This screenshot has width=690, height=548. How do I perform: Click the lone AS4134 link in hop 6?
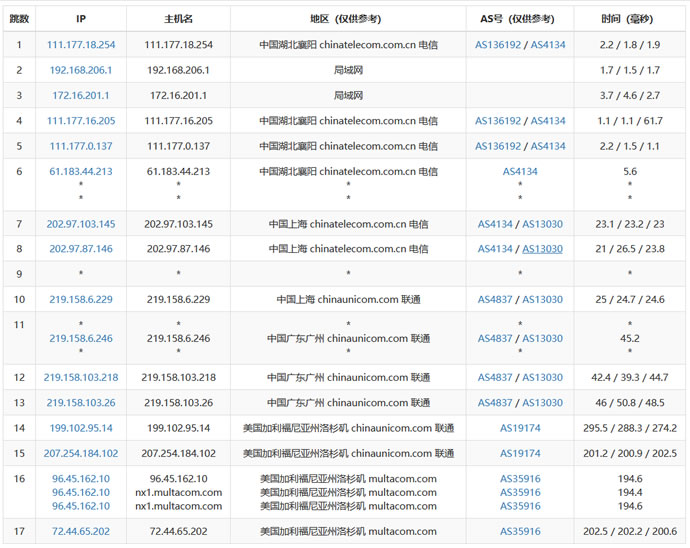coord(520,172)
